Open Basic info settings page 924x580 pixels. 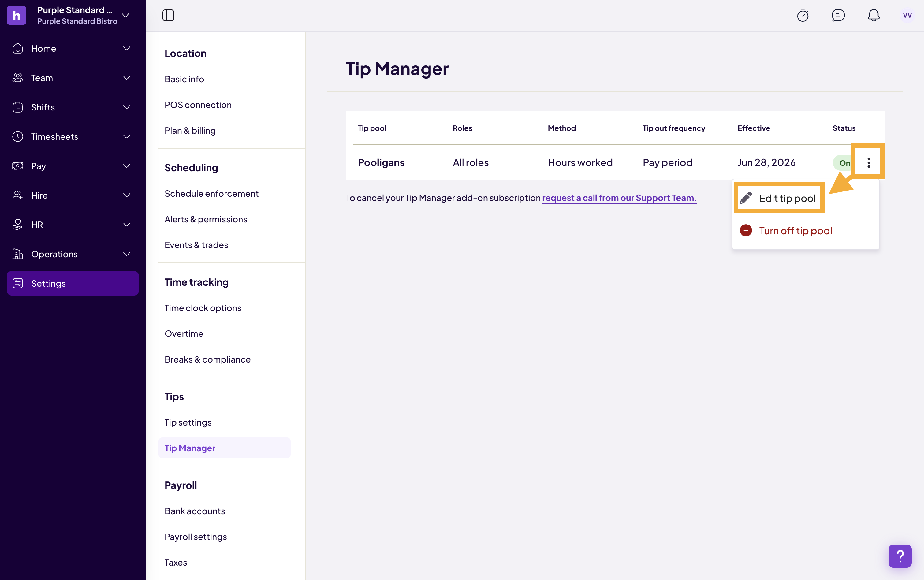[184, 79]
